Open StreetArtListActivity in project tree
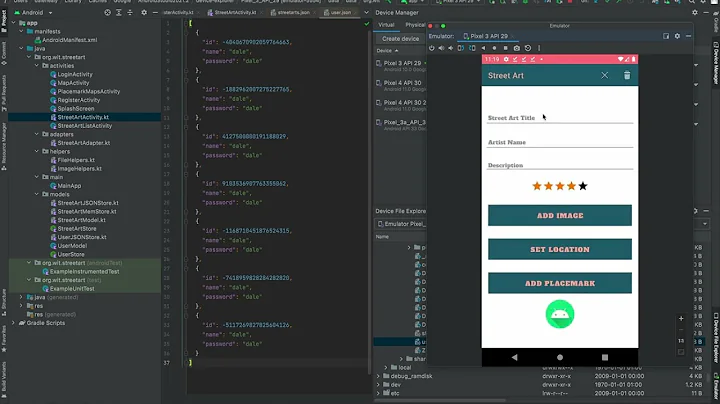The image size is (720, 404). click(84, 126)
